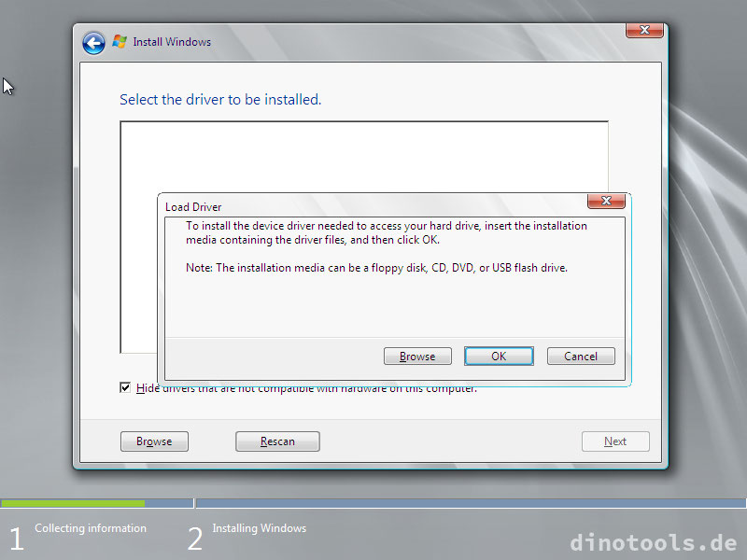This screenshot has height=560, width=747.
Task: Click the Select the driver heading
Action: 220,100
